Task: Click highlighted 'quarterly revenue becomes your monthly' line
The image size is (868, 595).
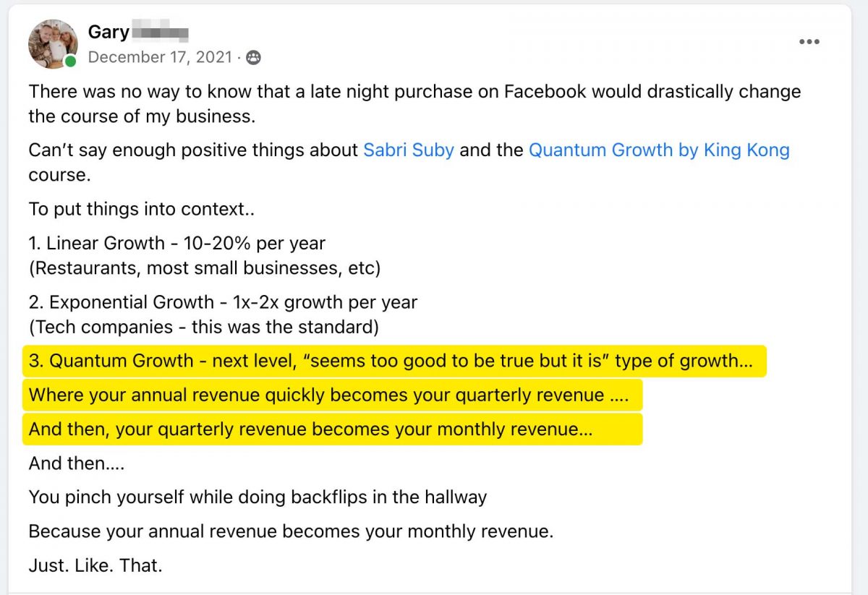Action: pyautogui.click(x=332, y=429)
